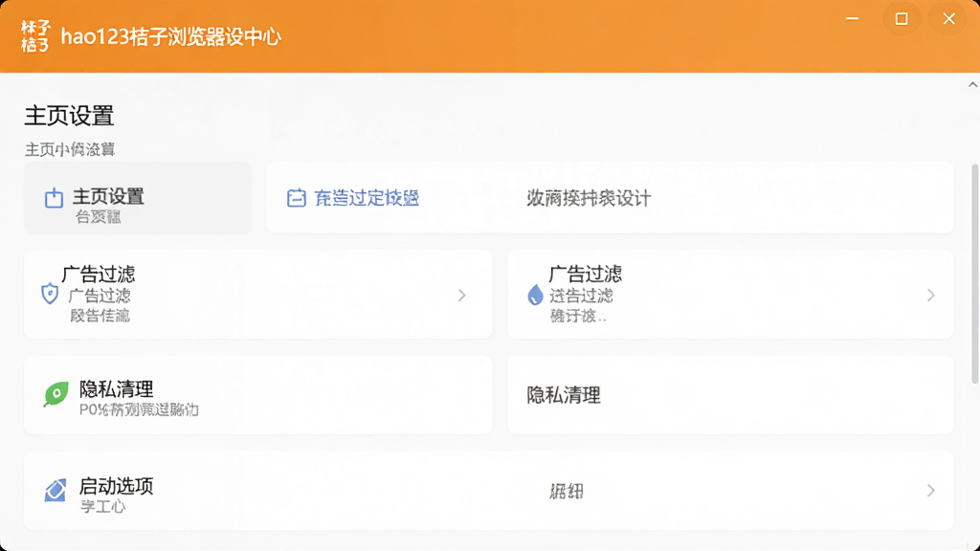Click the scroll up arrow at top right
Viewport: 980px width, 551px height.
(973, 84)
